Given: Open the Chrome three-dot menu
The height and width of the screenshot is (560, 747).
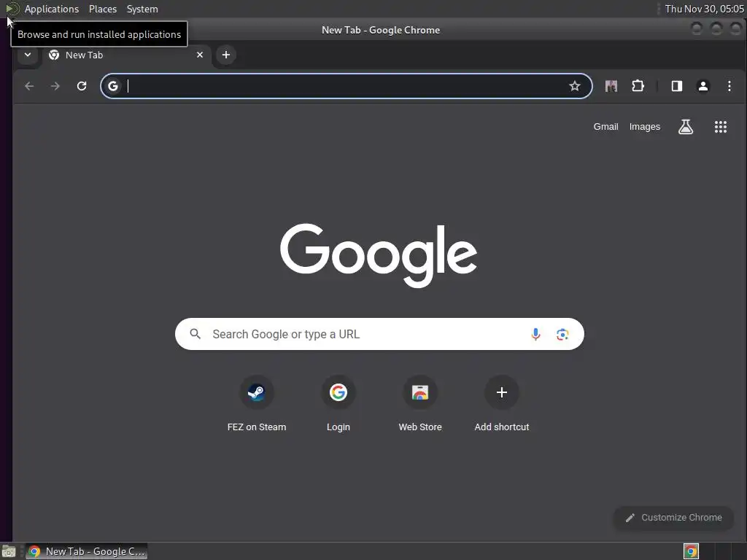Looking at the screenshot, I should point(729,86).
